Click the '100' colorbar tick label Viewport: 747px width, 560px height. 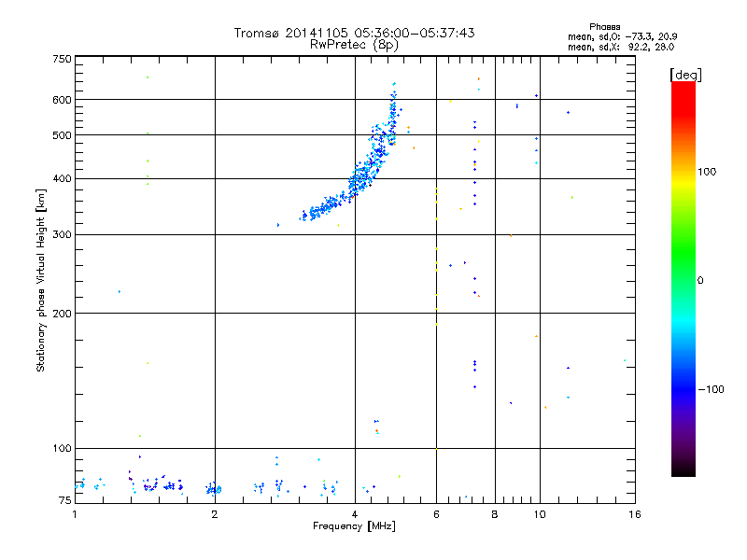[707, 172]
